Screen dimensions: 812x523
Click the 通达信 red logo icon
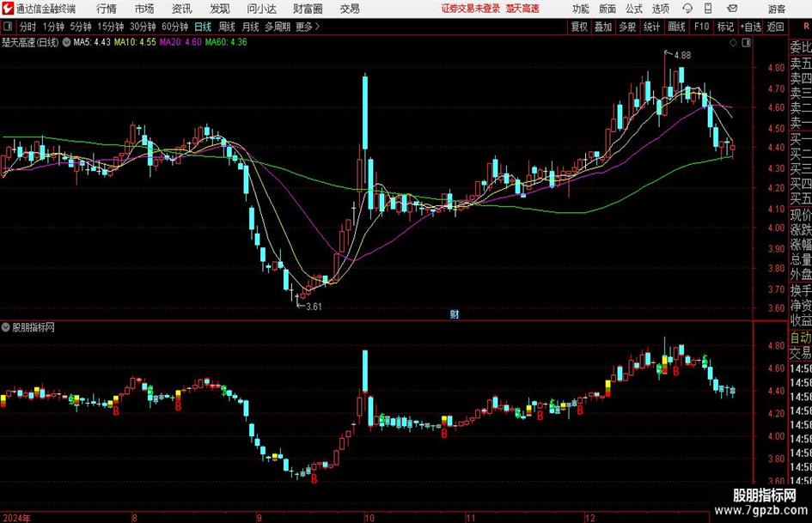7,8
